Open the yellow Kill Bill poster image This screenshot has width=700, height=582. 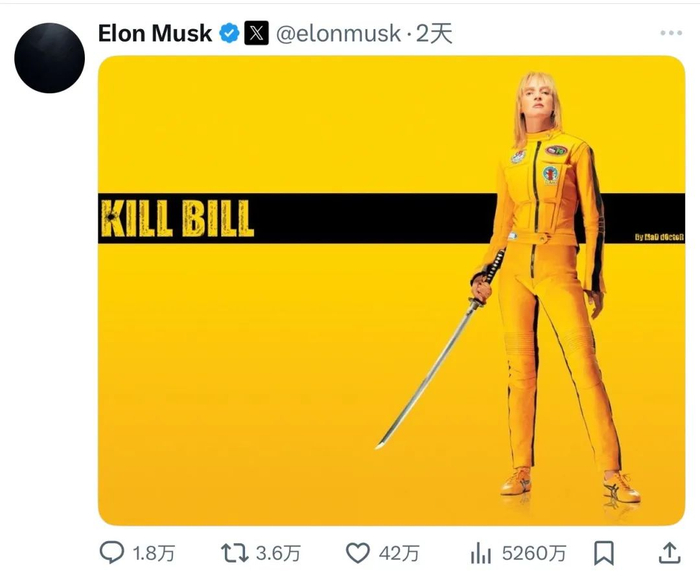(390, 380)
